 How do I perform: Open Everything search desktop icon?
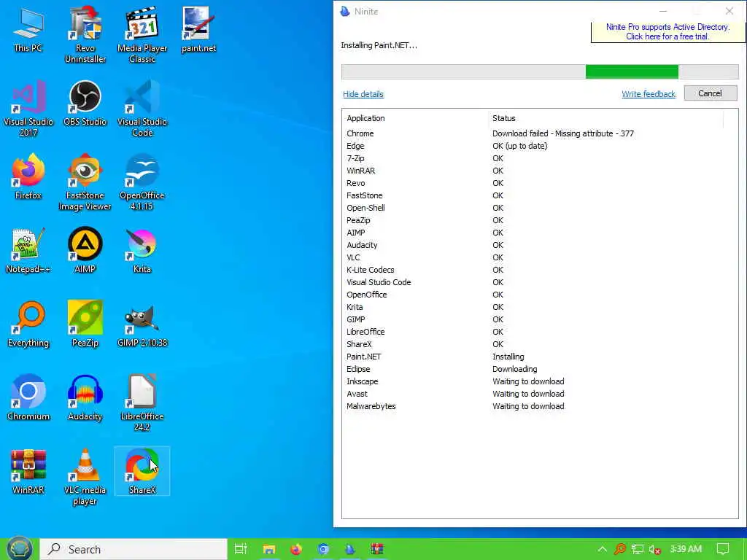tap(28, 324)
